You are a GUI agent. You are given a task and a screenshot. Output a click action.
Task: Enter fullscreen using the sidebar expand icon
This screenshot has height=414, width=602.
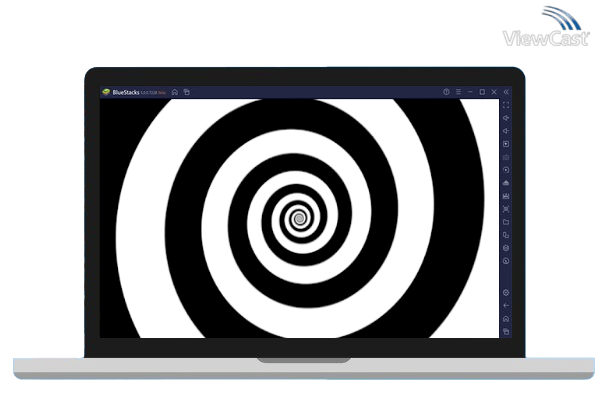pos(506,105)
